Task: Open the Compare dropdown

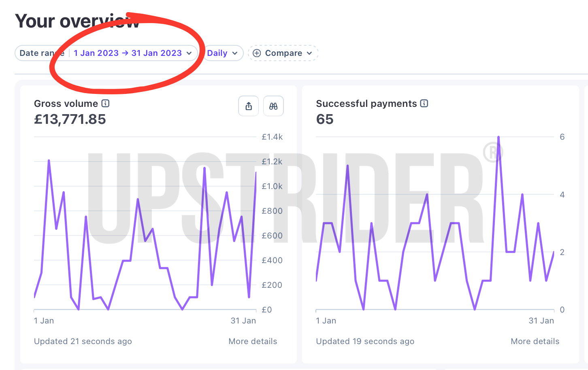Action: pyautogui.click(x=283, y=53)
